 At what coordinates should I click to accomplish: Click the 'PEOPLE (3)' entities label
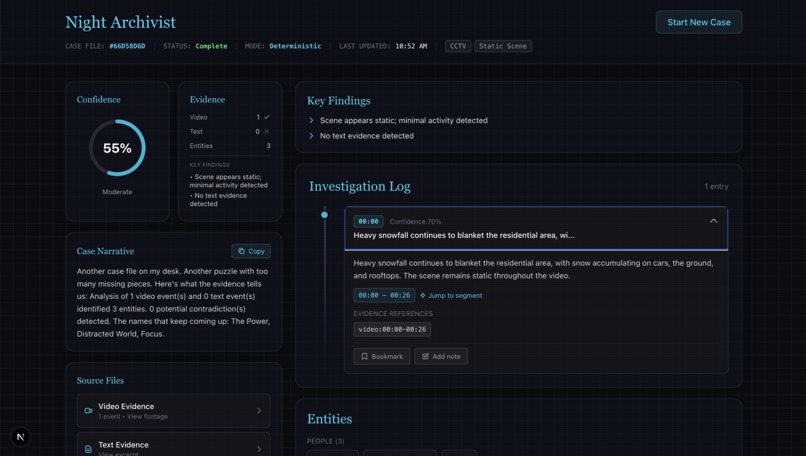(x=325, y=441)
